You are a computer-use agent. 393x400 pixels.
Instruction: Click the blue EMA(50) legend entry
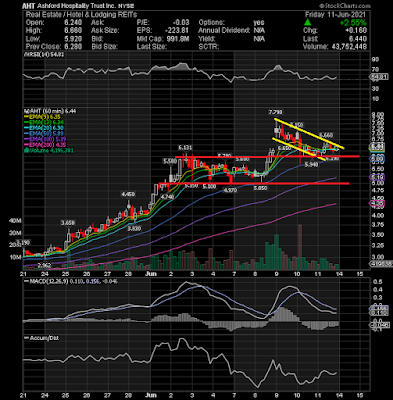click(x=44, y=133)
